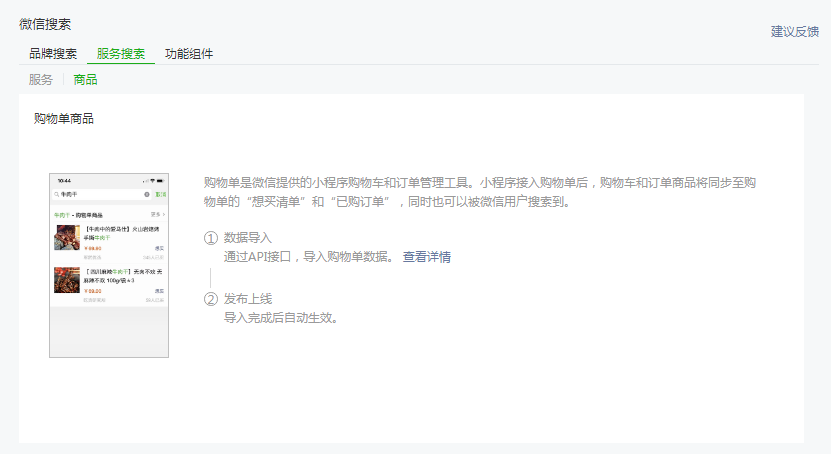Click the phone preview thumbnail image
Image resolution: width=831 pixels, height=454 pixels.
[x=109, y=265]
